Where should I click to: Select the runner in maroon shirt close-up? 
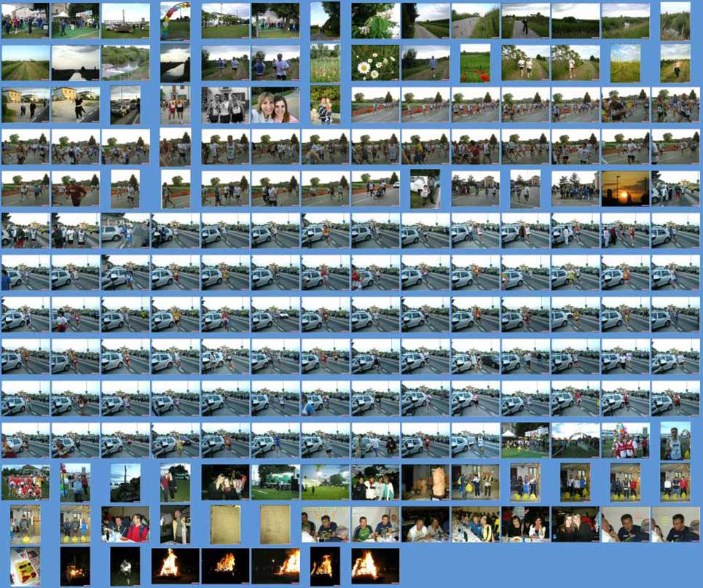[75, 189]
